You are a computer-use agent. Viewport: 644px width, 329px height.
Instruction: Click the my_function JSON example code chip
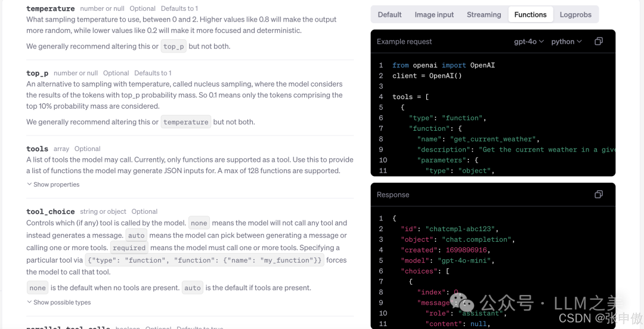205,260
